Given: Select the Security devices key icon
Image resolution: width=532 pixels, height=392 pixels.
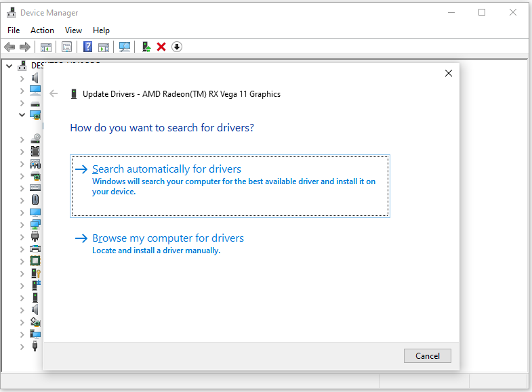Looking at the screenshot, I should (36, 273).
